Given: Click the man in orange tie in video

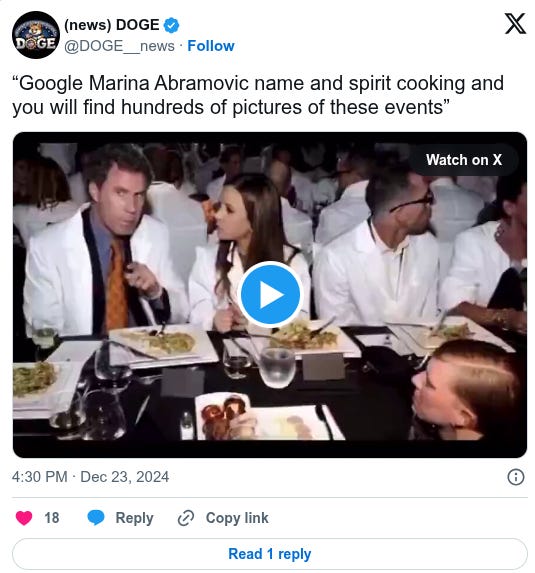Looking at the screenshot, I should click(x=106, y=241).
